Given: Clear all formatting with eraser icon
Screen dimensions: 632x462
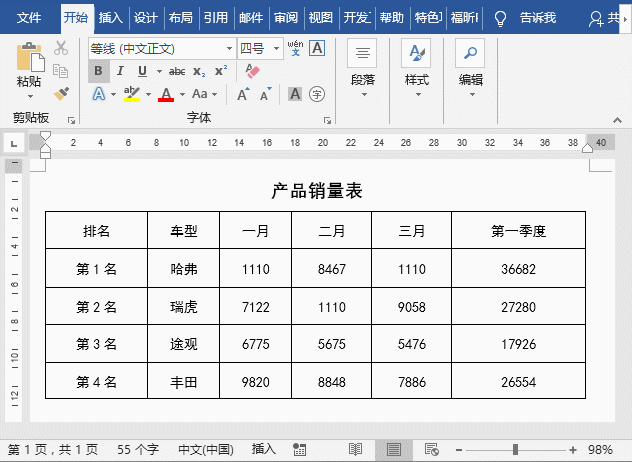Looking at the screenshot, I should click(x=252, y=71).
